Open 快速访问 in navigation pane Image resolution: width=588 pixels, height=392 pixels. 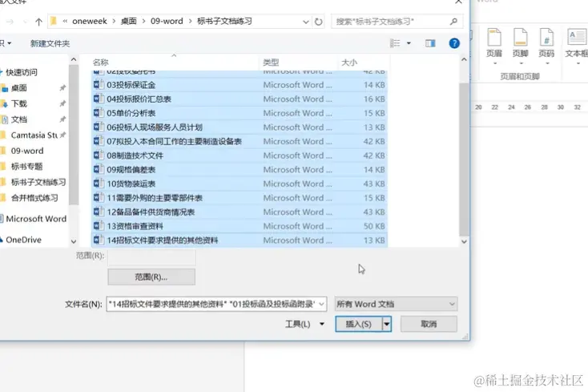[x=22, y=72]
